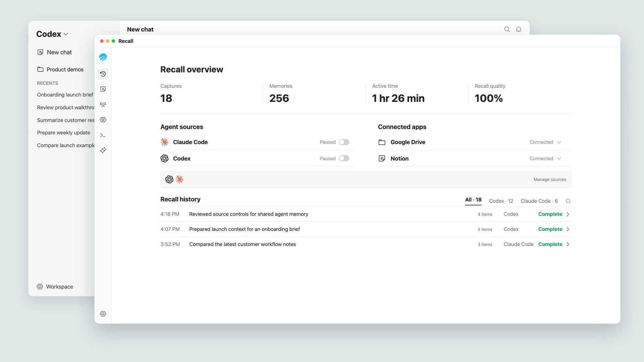This screenshot has width=644, height=362.
Task: Click the search icon in Codex window header
Action: tap(507, 29)
